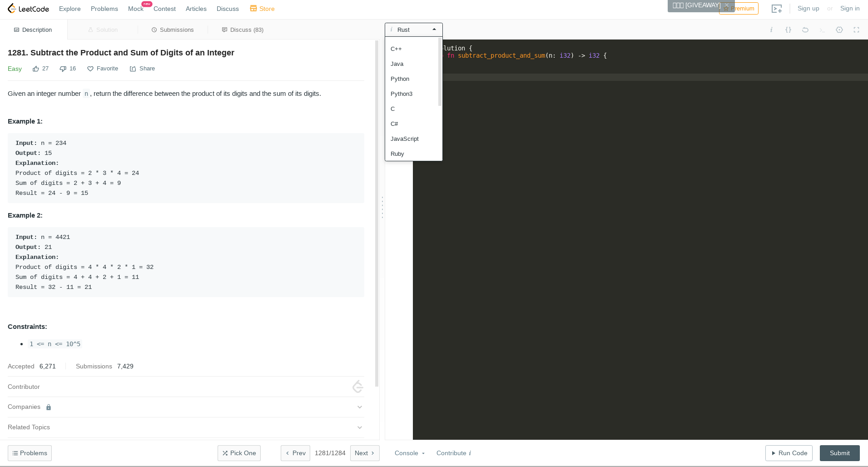
Task: Click Pick One random problem button
Action: tap(239, 453)
